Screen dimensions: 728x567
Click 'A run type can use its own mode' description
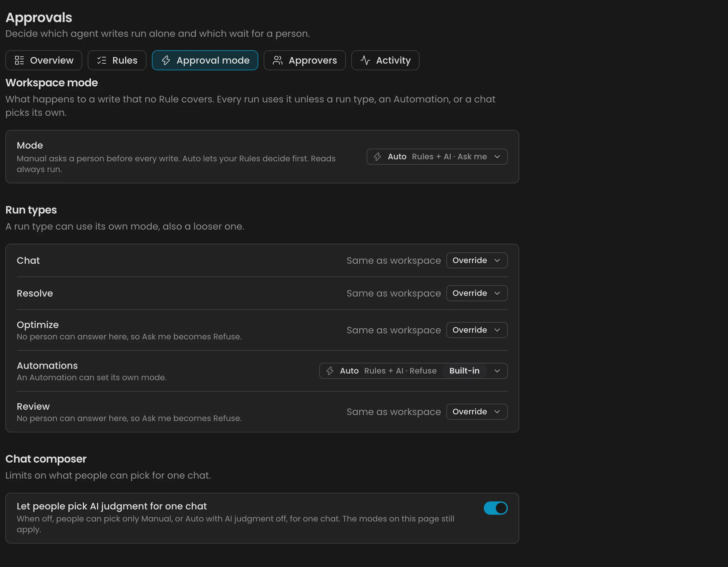(125, 226)
